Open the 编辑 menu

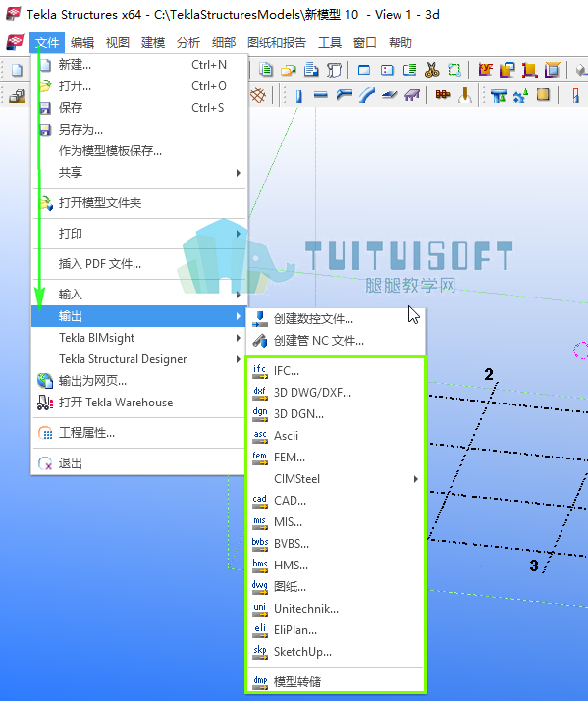(82, 43)
